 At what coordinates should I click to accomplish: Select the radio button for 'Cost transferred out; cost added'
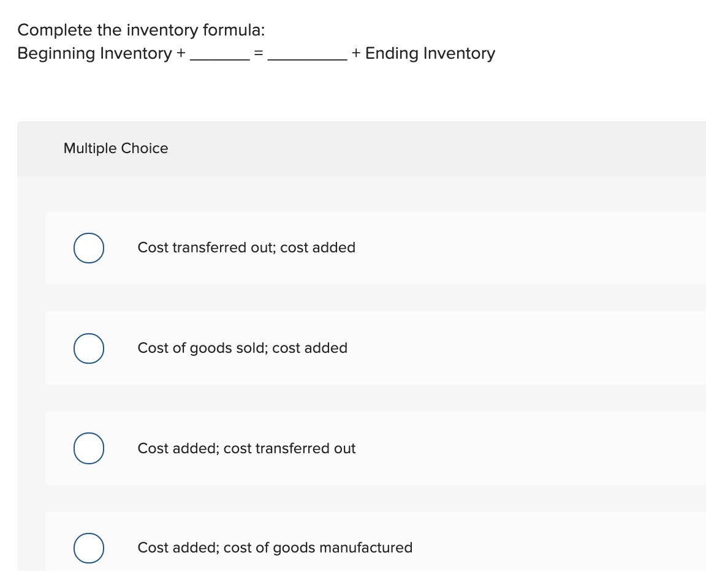[x=88, y=247]
